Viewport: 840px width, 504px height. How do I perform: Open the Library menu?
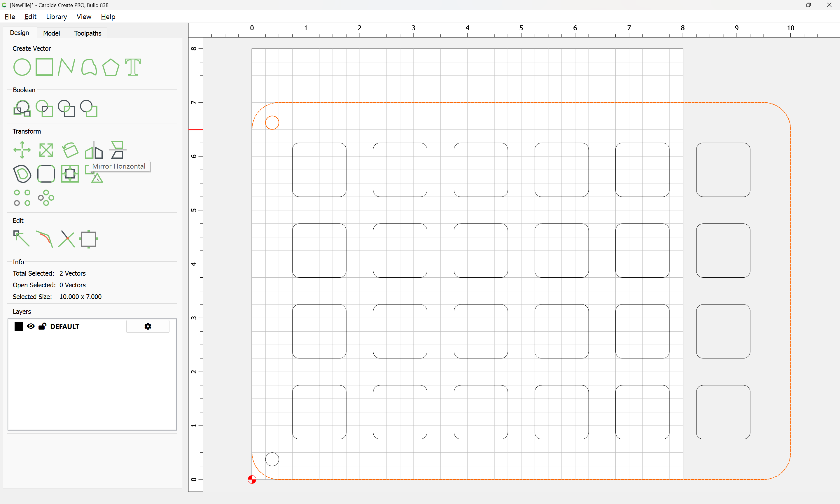[x=56, y=17]
